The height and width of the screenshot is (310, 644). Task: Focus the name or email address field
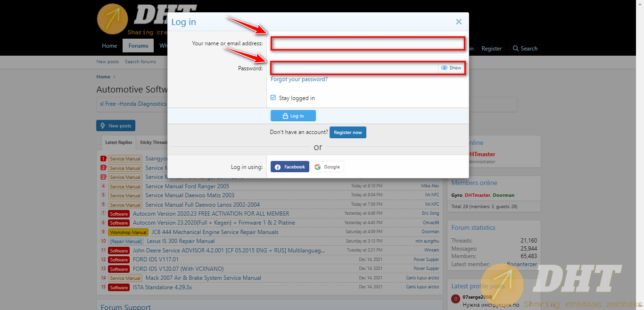tap(368, 44)
